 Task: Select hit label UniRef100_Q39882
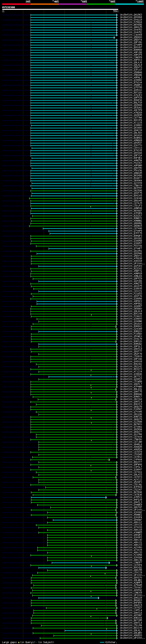point(131,80)
